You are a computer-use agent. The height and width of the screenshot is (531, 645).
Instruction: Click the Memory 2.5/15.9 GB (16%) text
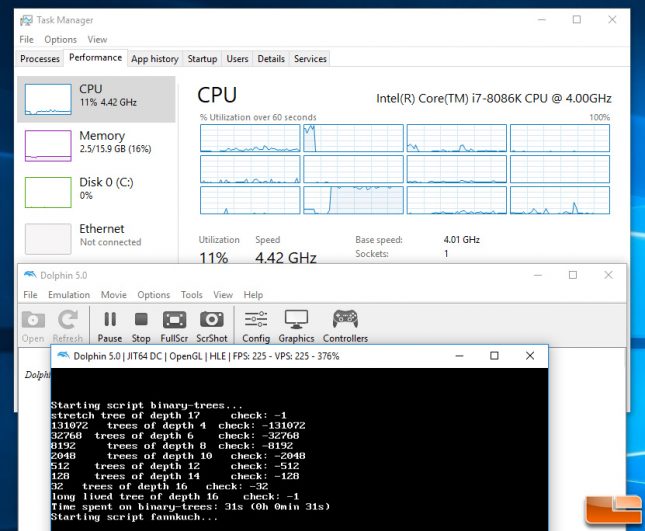115,148
